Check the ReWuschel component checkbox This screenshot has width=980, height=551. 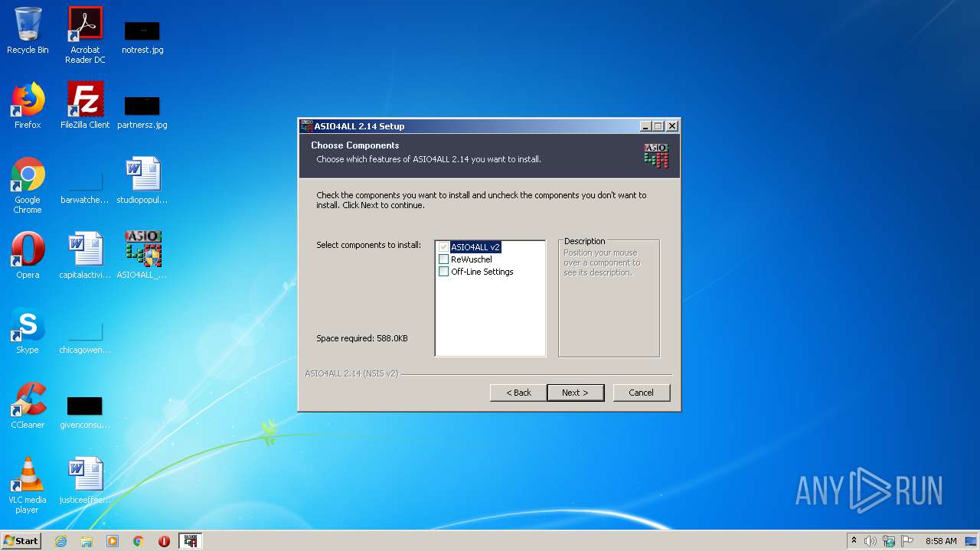[x=443, y=259]
